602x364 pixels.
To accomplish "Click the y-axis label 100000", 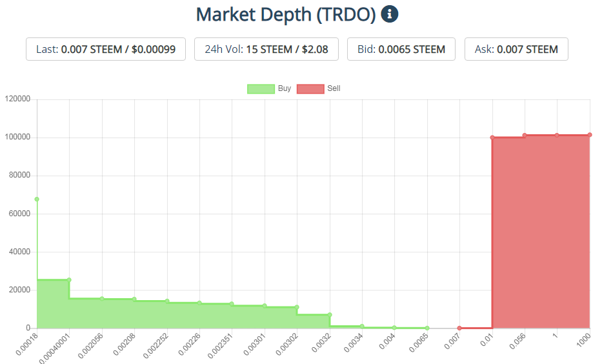I will (17, 137).
